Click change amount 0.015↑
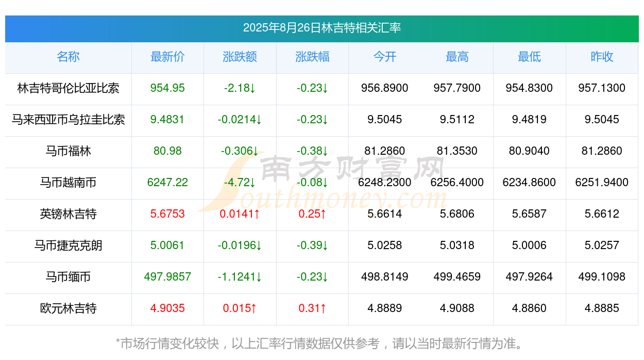Screen dimensions: 644x360 click(240, 308)
